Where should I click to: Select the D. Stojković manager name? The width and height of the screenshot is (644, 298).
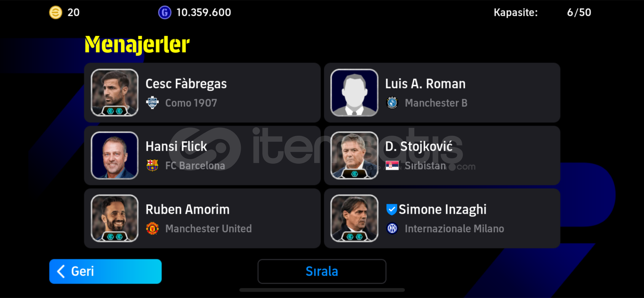point(419,147)
